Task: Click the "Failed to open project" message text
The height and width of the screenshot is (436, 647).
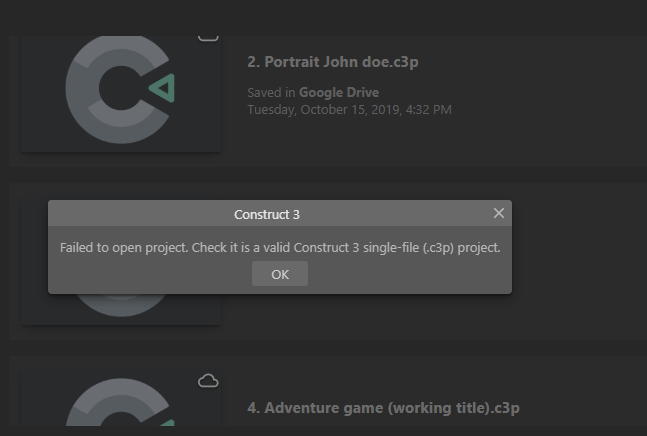Action: (x=280, y=247)
